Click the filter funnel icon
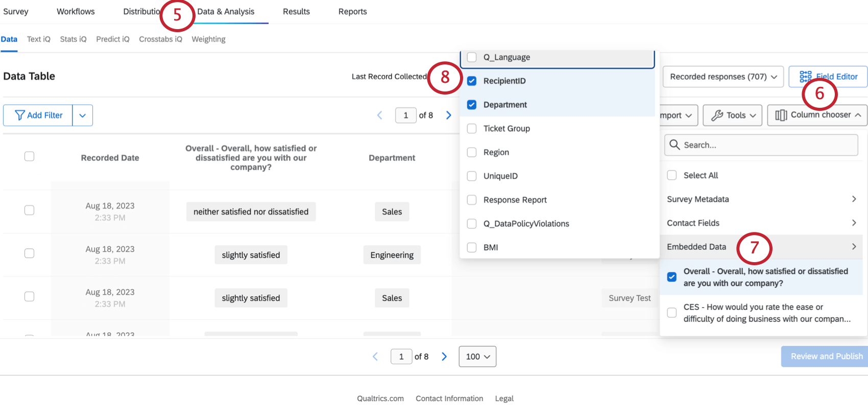 point(20,115)
